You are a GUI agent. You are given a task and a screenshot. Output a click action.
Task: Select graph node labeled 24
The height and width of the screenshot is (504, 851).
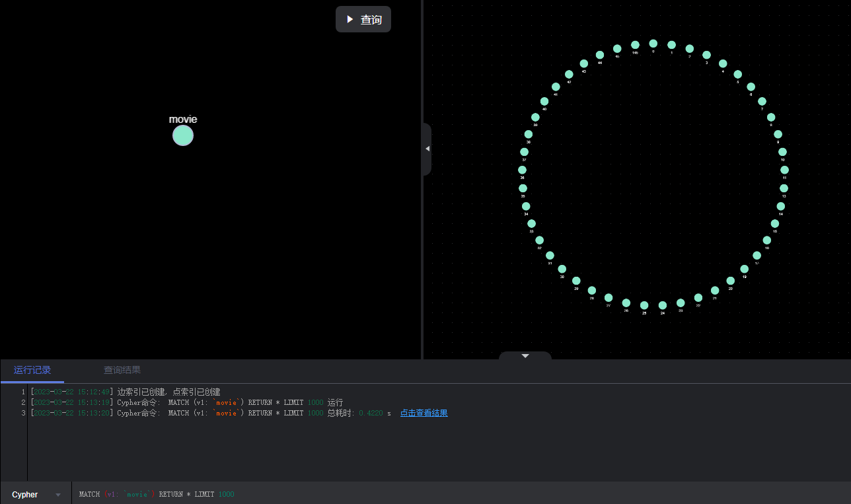663,305
